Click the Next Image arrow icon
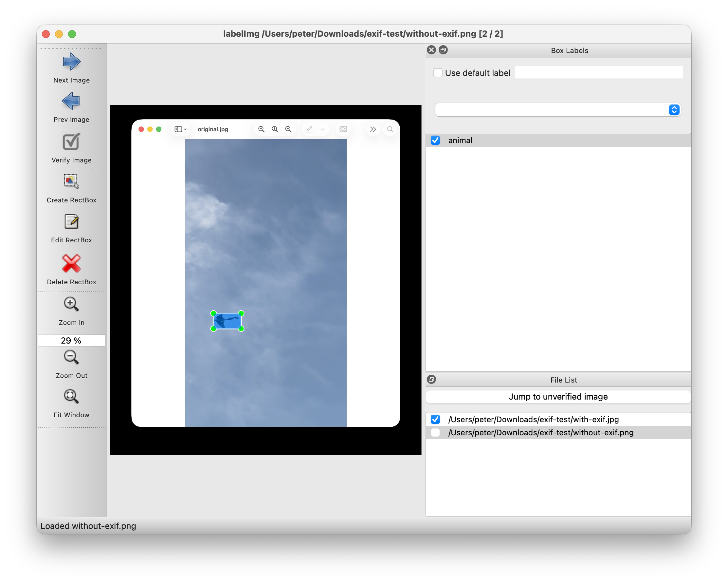Image resolution: width=728 pixels, height=583 pixels. tap(71, 62)
